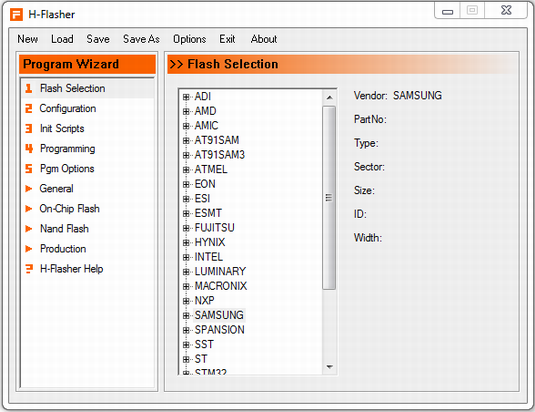Click the Load menu item
The width and height of the screenshot is (535, 412).
[x=62, y=39]
